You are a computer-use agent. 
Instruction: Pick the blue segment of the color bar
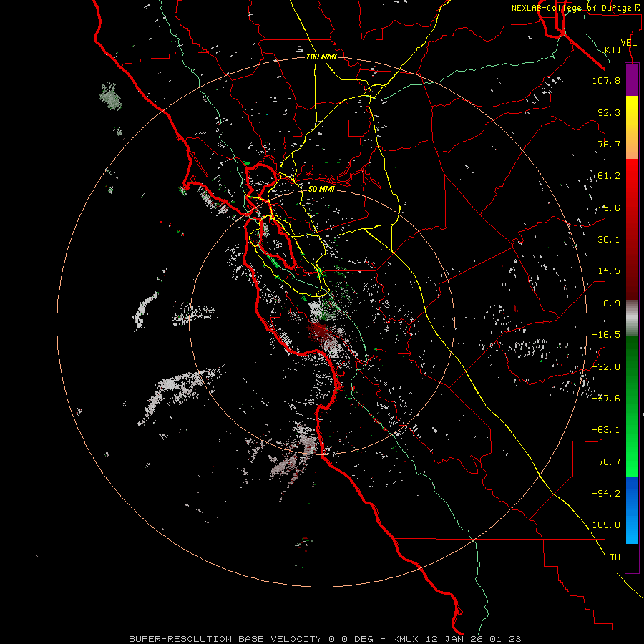(632, 510)
